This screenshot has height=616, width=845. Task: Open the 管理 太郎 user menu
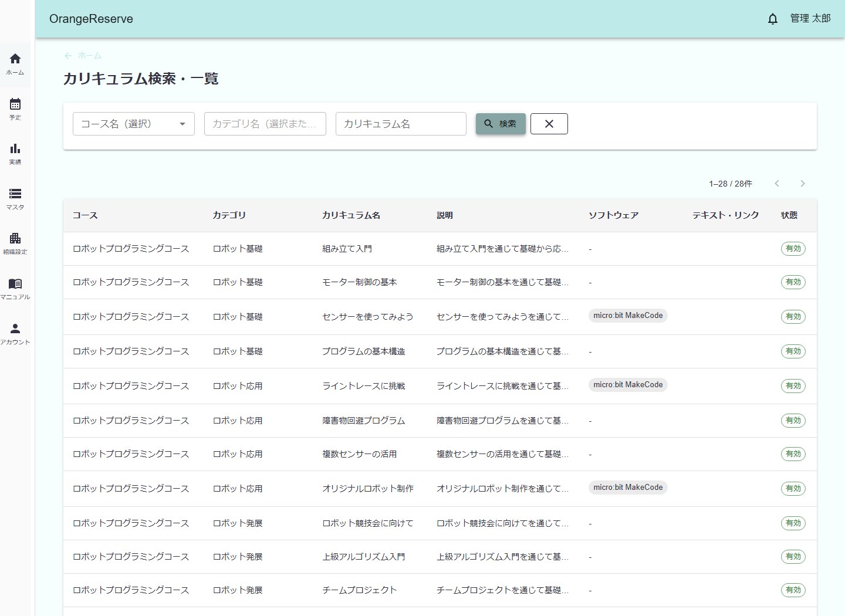[810, 19]
